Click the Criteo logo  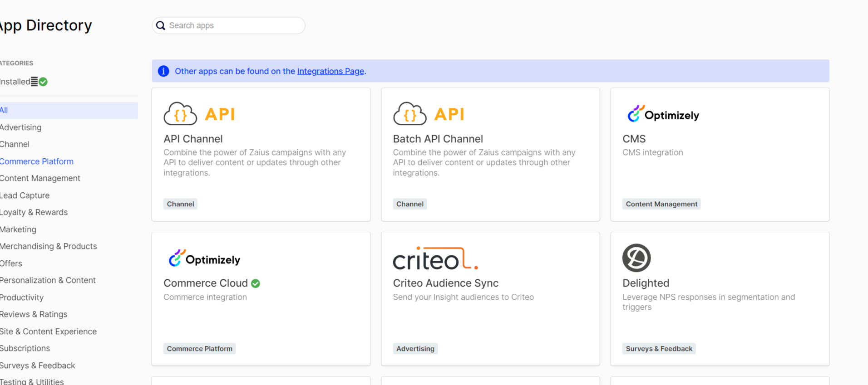tap(435, 258)
